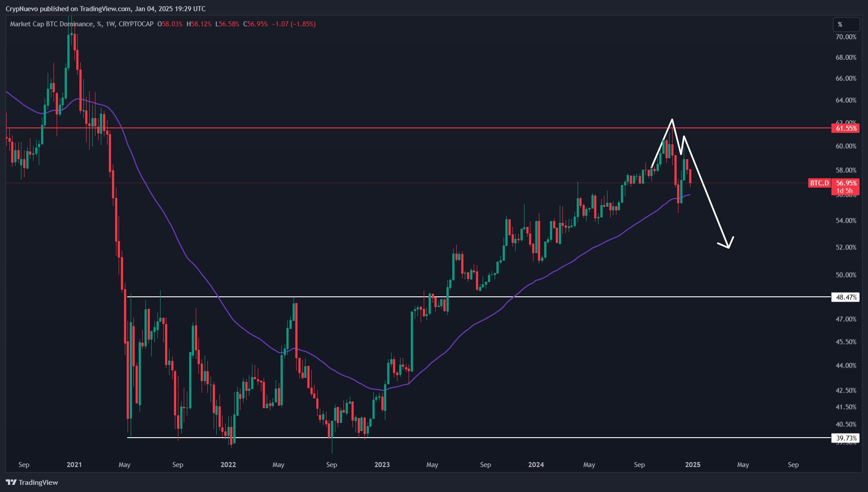Click the 2022 time axis label
The width and height of the screenshot is (868, 492).
click(228, 464)
